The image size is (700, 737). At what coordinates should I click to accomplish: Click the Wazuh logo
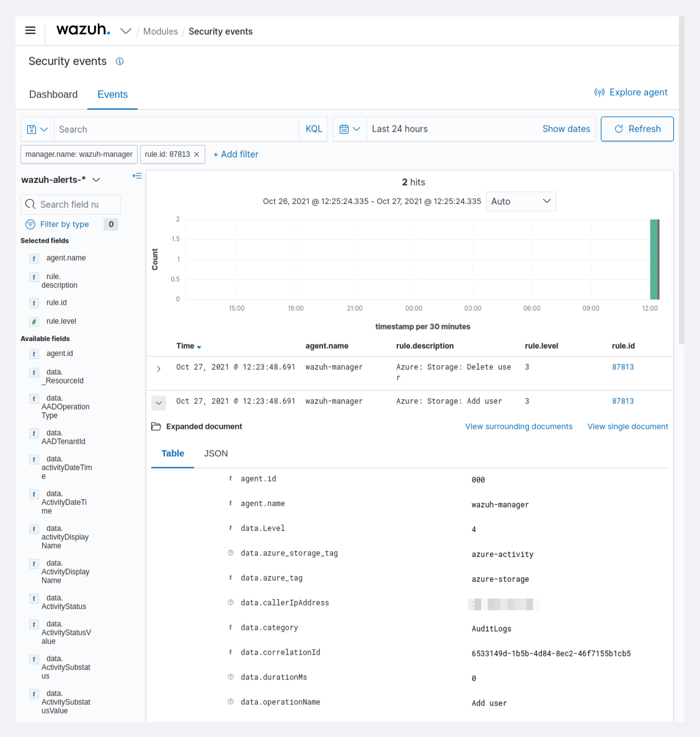[x=83, y=30]
